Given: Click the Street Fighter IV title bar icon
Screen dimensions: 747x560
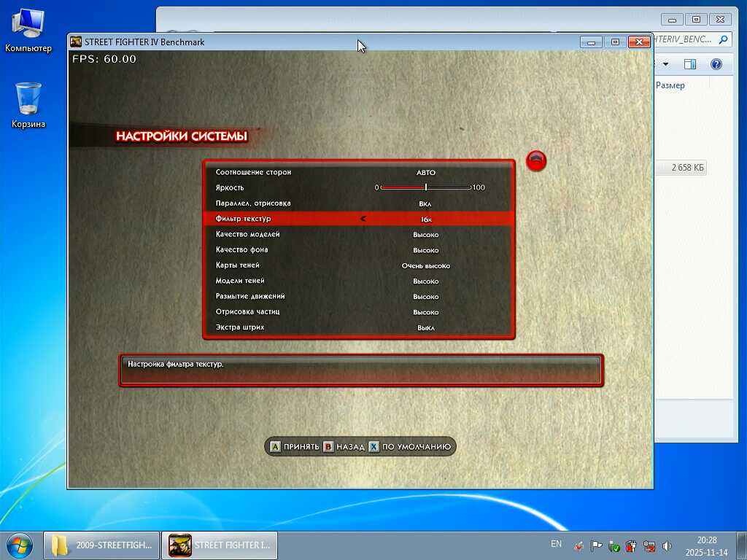Looking at the screenshot, I should coord(76,42).
